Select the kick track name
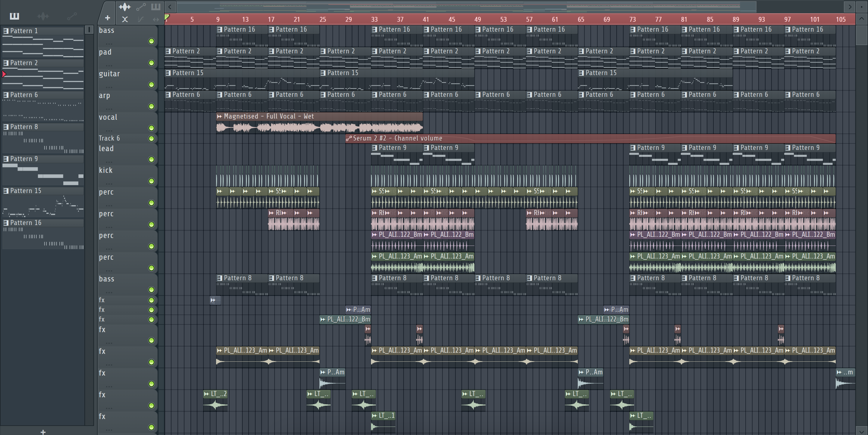Image resolution: width=868 pixels, height=435 pixels. (x=105, y=170)
